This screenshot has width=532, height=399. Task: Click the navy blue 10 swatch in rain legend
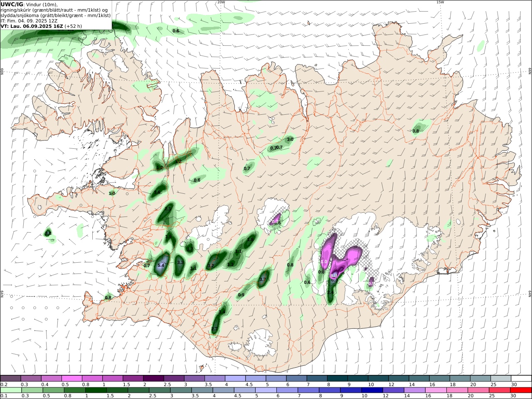click(x=372, y=390)
